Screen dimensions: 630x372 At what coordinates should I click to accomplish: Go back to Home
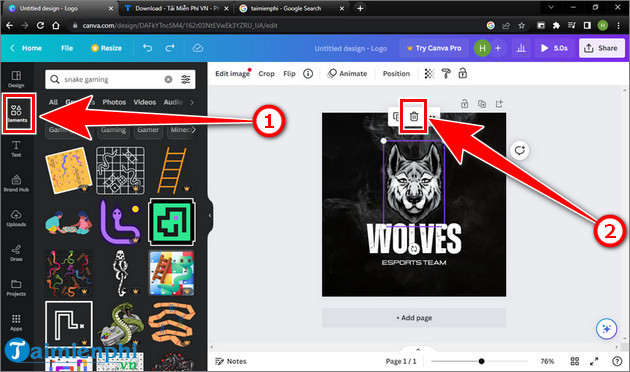(x=26, y=48)
